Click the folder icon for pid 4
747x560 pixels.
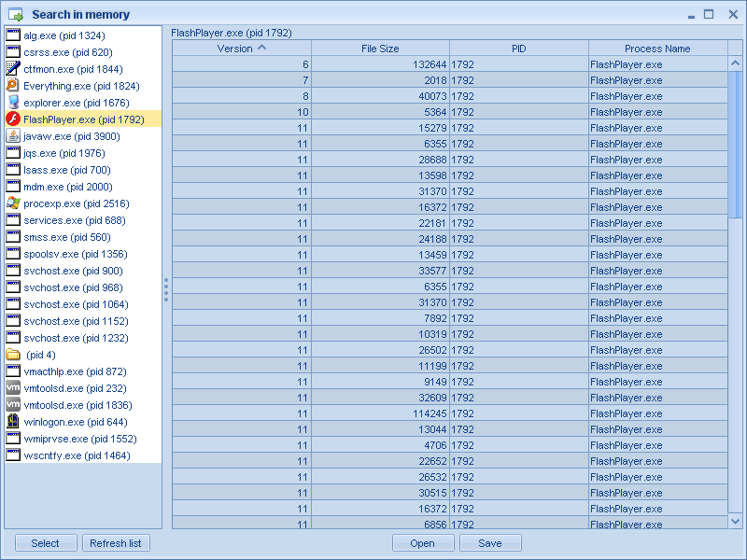pyautogui.click(x=13, y=355)
